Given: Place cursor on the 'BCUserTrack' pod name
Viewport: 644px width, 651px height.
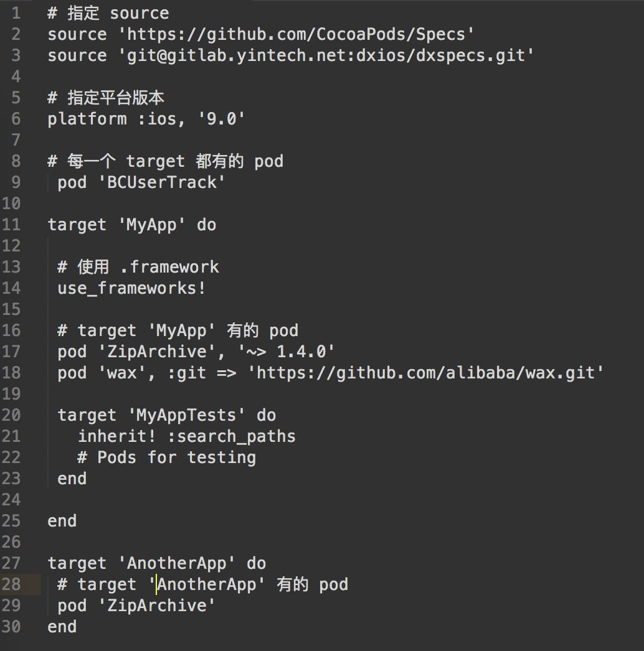Looking at the screenshot, I should (x=161, y=182).
